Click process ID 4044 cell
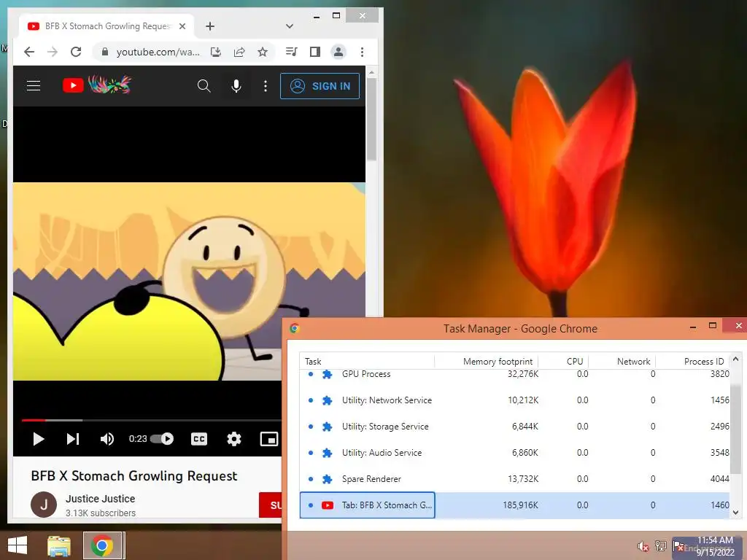Screen dimensions: 747x560 [719, 478]
